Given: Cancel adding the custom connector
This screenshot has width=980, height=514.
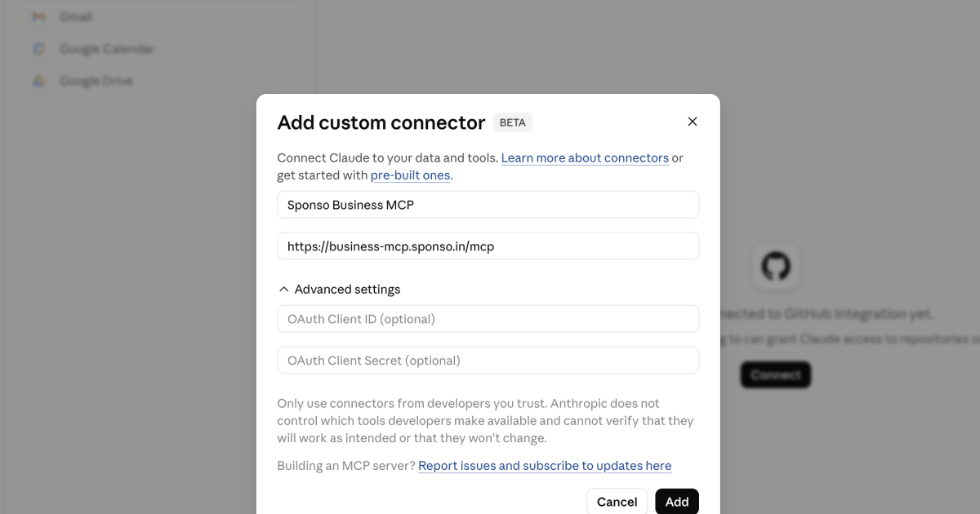Looking at the screenshot, I should (x=617, y=502).
